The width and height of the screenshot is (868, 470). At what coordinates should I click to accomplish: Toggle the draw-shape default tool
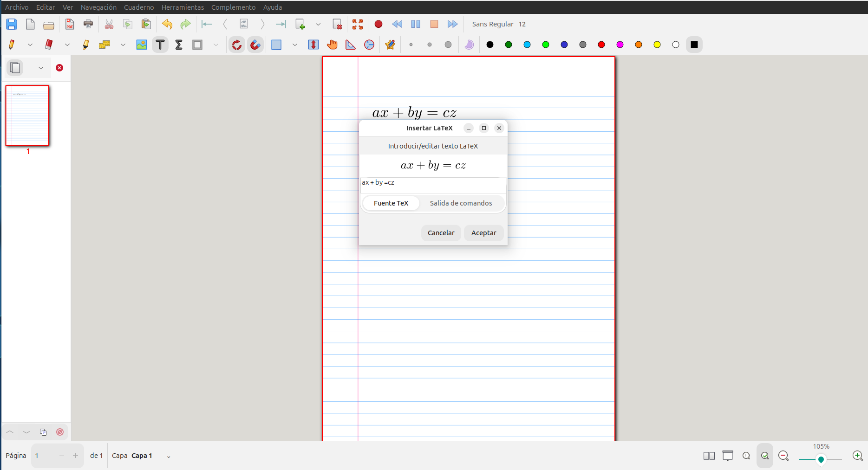coord(390,45)
